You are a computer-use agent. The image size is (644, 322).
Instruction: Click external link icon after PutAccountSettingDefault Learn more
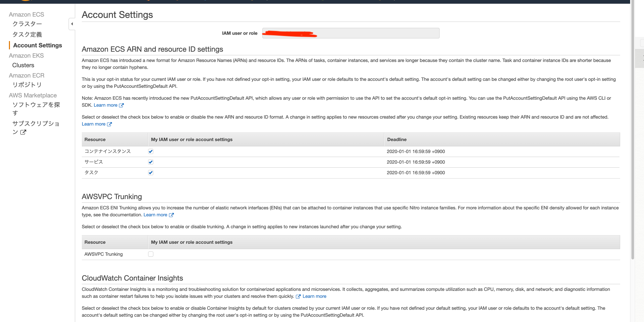coord(121,105)
